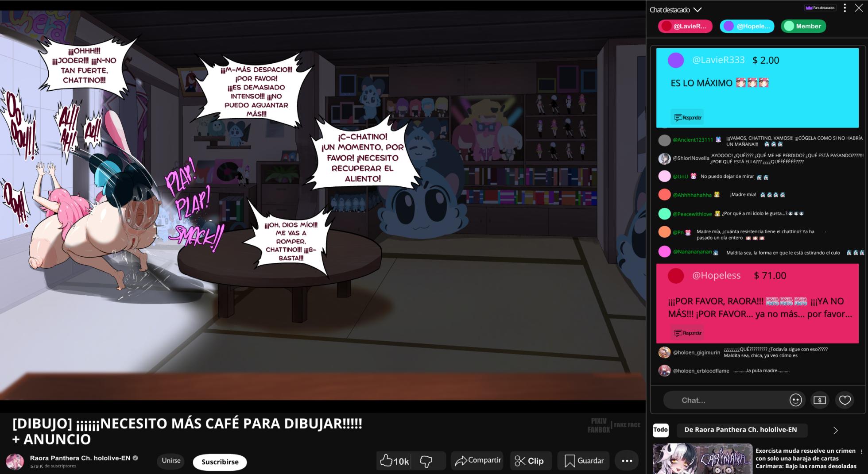Select the Todo filter tab
The height and width of the screenshot is (474, 868).
(x=660, y=430)
